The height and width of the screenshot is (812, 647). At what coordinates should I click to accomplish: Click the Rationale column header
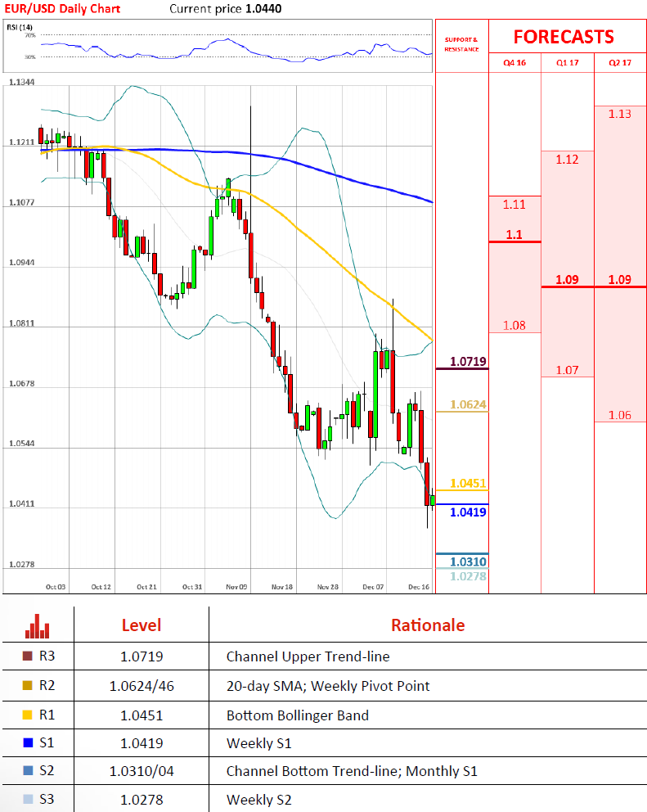tap(428, 625)
